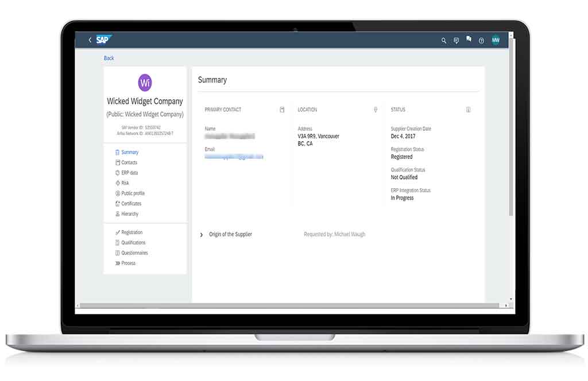Click the Registration pencil icon in sidebar
Viewport: 588px width, 381px height.
click(x=118, y=232)
